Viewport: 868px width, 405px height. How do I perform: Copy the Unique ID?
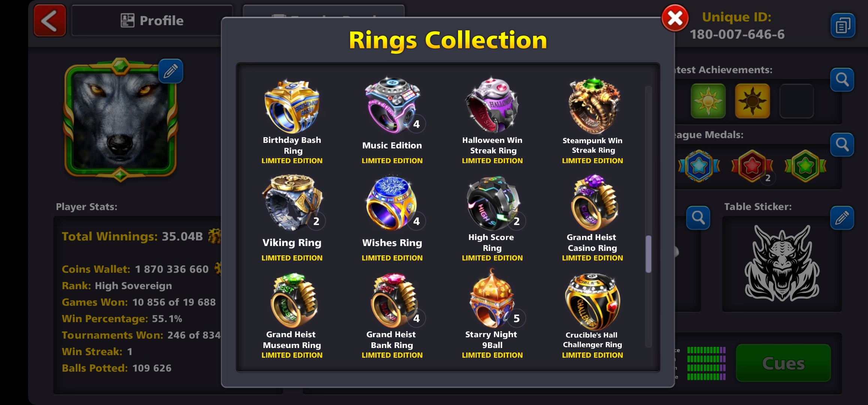[843, 26]
